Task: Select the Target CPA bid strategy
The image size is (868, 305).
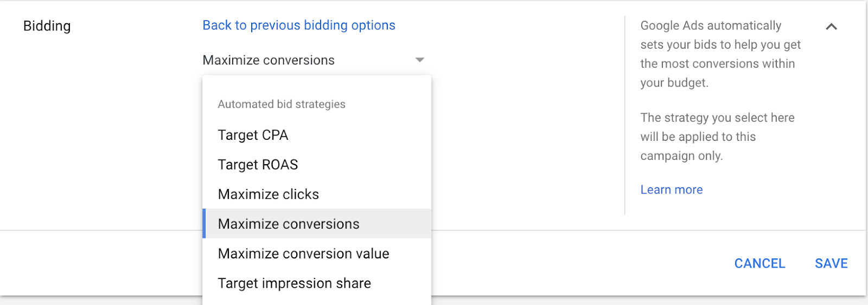Action: click(253, 135)
